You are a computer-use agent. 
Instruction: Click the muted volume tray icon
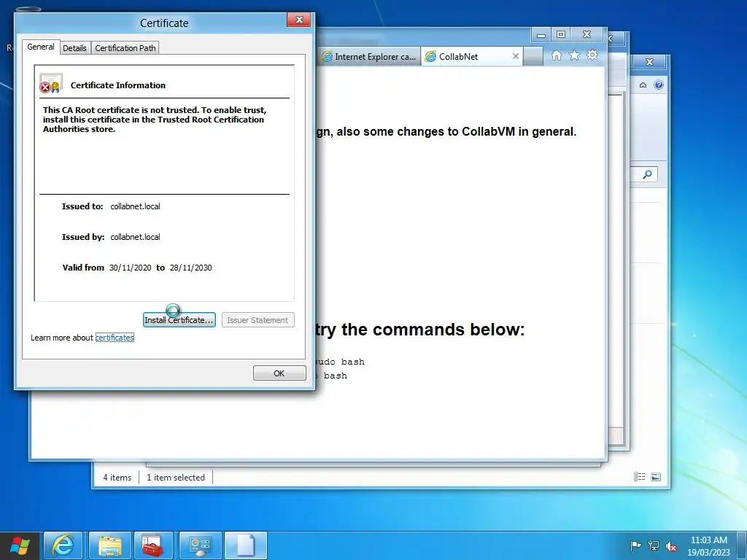671,546
